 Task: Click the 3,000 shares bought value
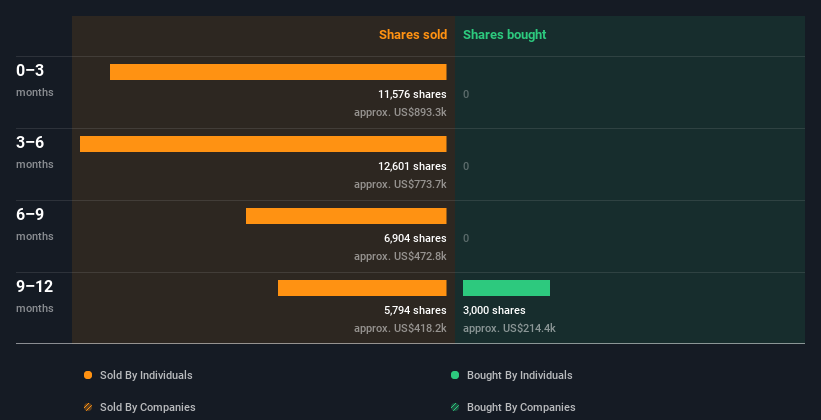tap(494, 310)
